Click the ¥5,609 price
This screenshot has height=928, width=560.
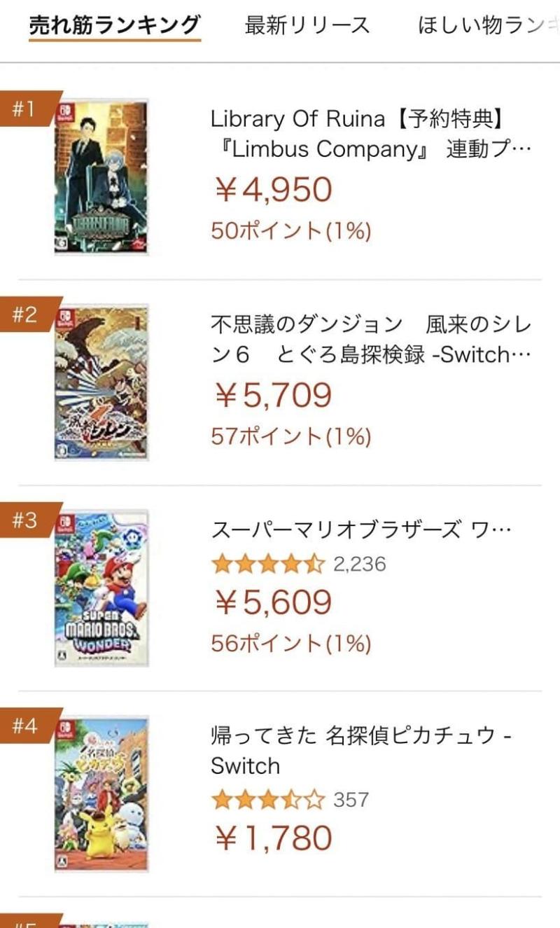(x=272, y=602)
